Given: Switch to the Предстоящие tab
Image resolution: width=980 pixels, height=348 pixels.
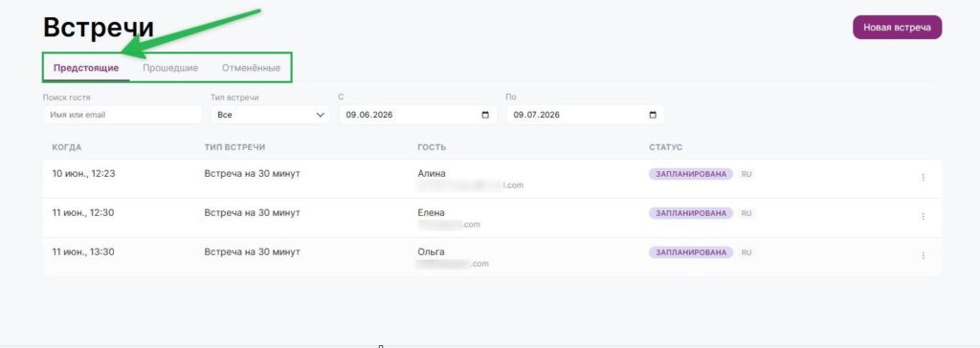Looking at the screenshot, I should tap(86, 68).
